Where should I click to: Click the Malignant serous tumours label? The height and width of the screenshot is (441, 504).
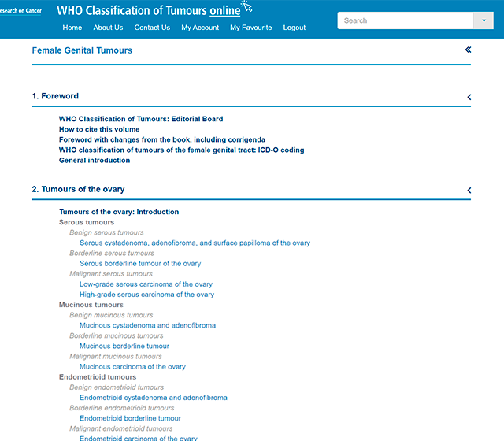[x=111, y=274]
